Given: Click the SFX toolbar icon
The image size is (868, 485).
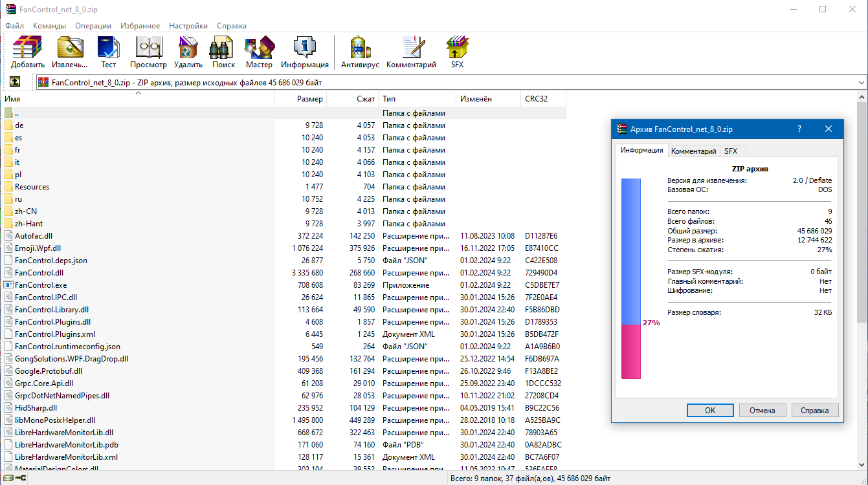Looking at the screenshot, I should click(x=458, y=52).
